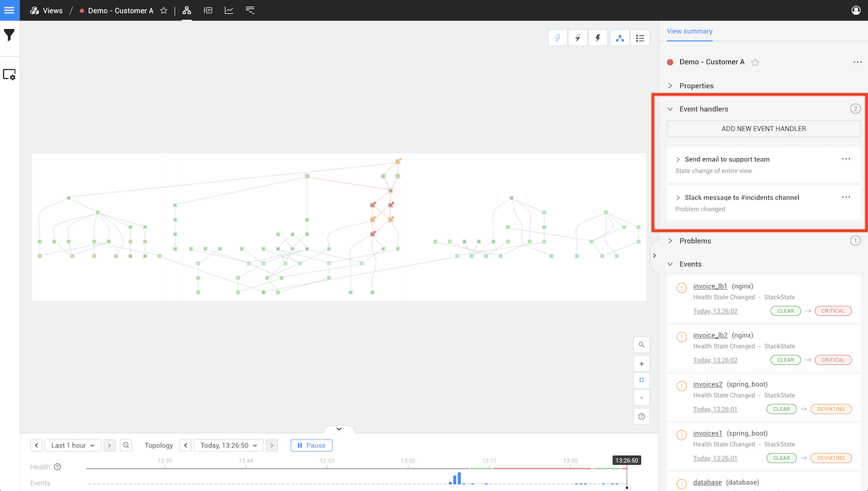Switch to Topology perspective tab
The height and width of the screenshot is (491, 868).
(x=186, y=11)
